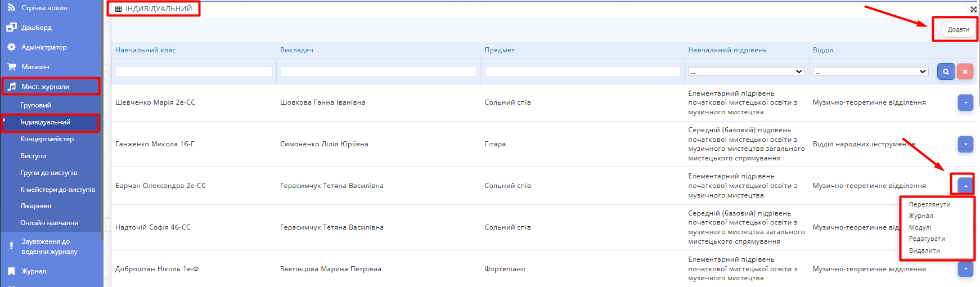Click subject Фортепіано

505,269
